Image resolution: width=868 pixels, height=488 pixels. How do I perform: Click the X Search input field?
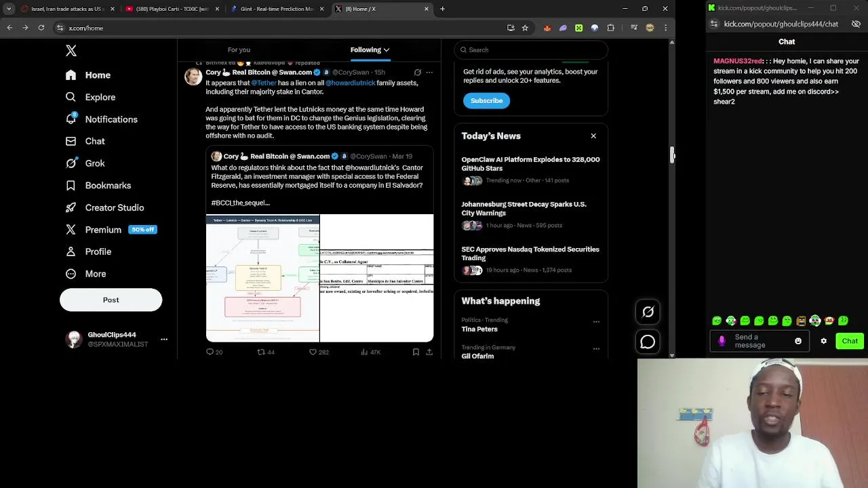[x=531, y=49]
